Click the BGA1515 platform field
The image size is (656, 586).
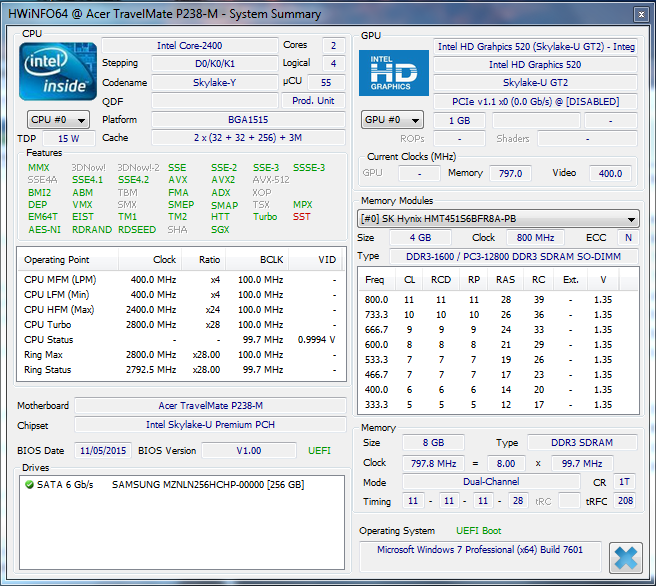click(x=248, y=120)
